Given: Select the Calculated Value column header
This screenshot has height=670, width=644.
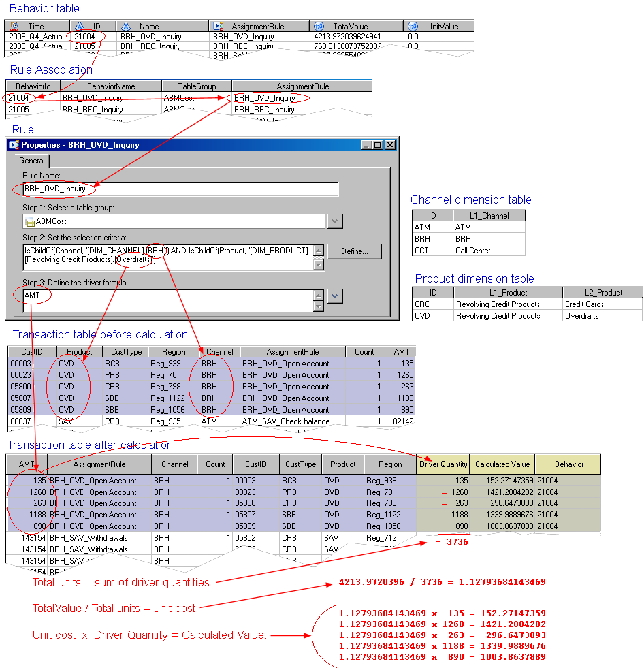Looking at the screenshot, I should 502,464.
